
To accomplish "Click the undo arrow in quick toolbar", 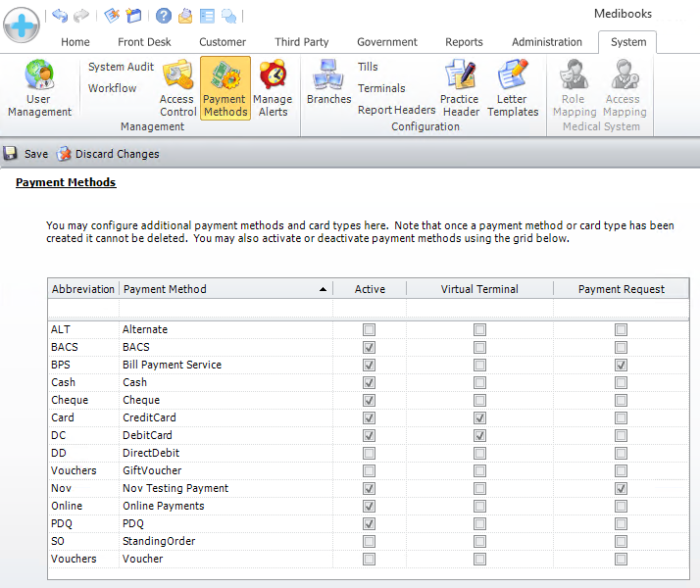I will click(60, 16).
